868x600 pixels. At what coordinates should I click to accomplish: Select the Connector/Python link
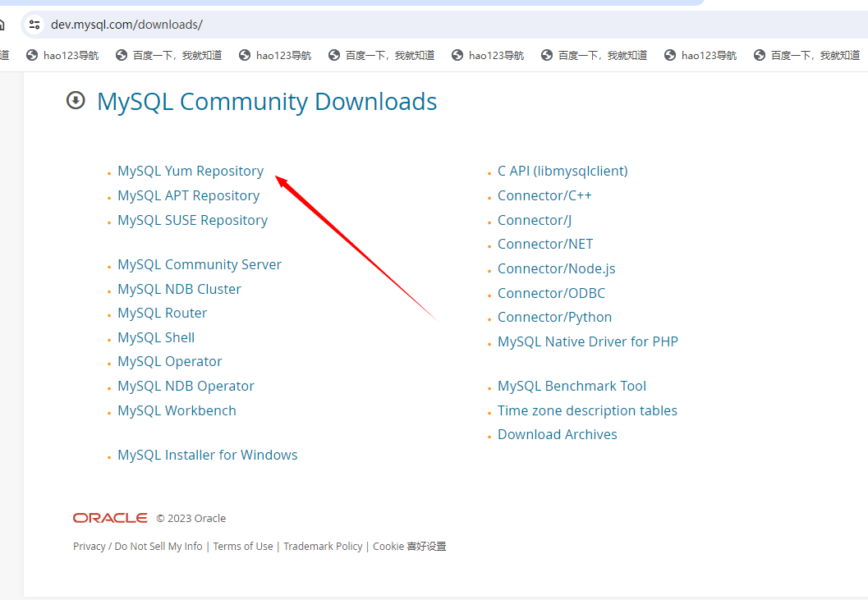554,317
